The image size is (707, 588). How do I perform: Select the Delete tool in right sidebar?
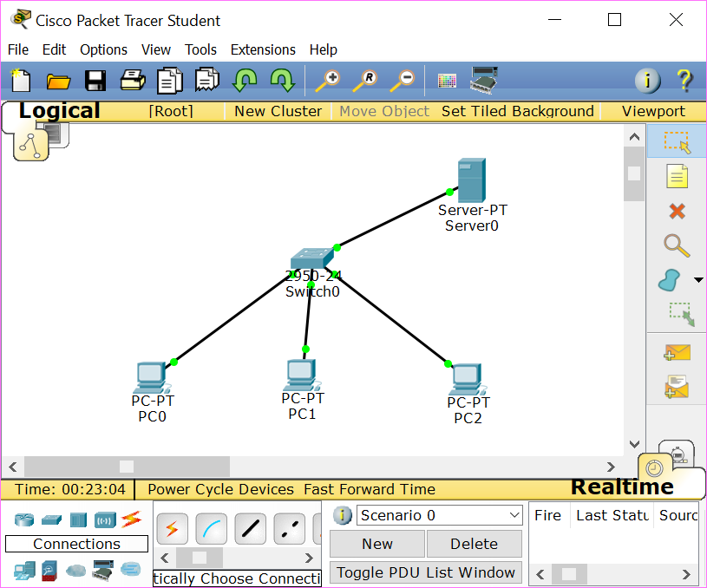click(676, 211)
